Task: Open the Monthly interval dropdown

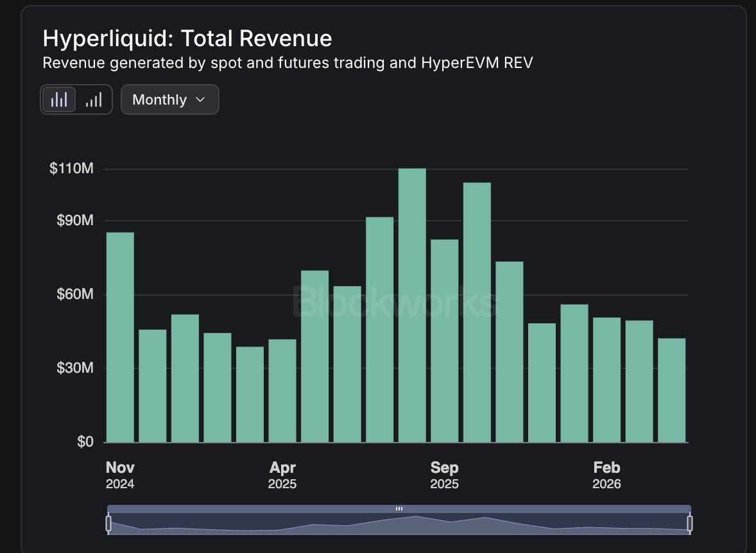Action: (169, 99)
